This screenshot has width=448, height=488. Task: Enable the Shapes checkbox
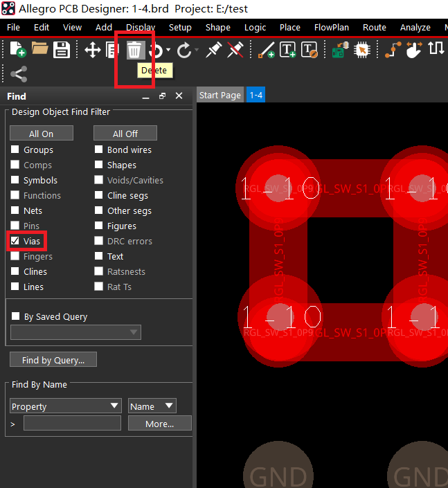coord(99,165)
